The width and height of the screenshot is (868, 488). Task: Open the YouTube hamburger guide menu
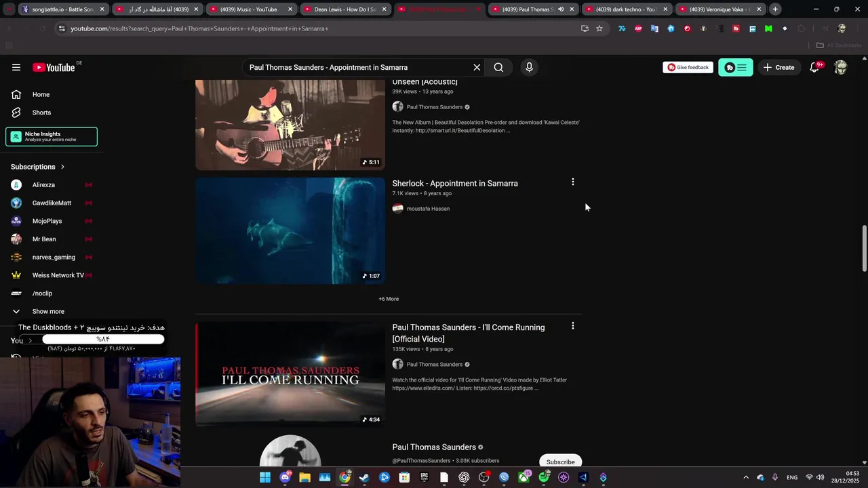click(16, 67)
